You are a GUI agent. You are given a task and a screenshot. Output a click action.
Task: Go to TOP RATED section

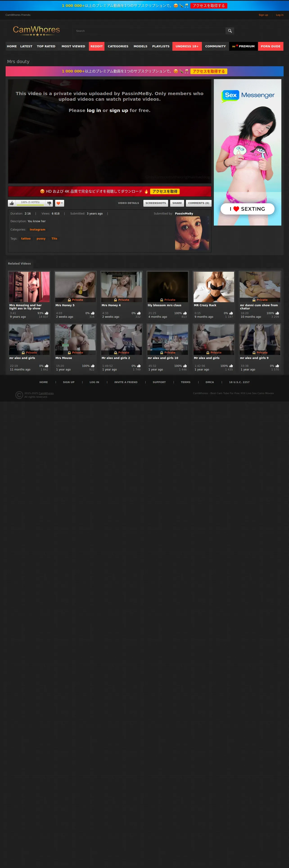pos(46,46)
